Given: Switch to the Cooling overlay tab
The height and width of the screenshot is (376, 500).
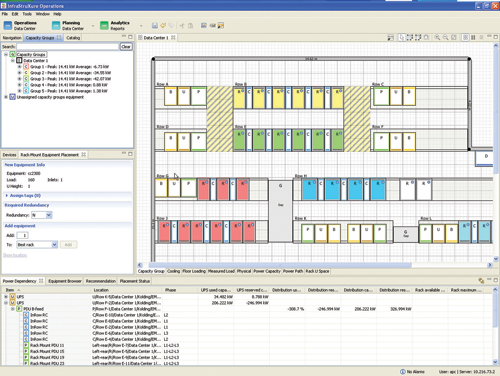Looking at the screenshot, I should (x=173, y=271).
